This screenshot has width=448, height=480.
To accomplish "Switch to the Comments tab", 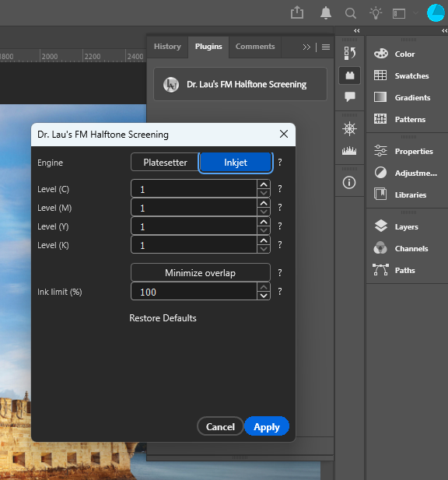I will [255, 47].
